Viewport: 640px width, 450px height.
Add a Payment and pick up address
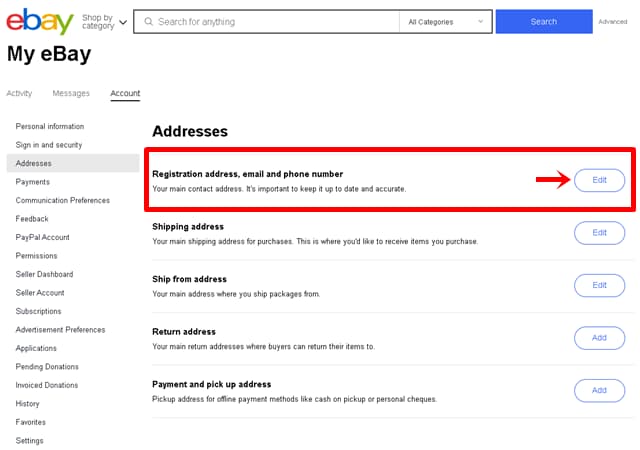pos(599,390)
